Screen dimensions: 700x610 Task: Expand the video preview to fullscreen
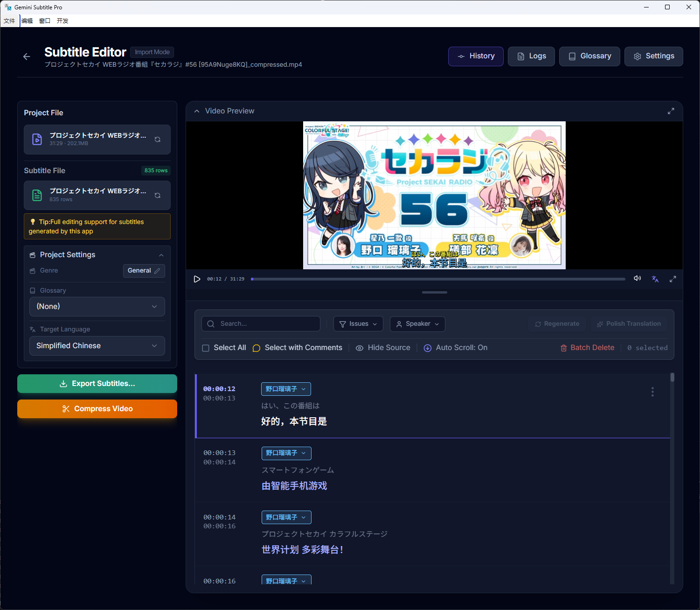coord(672,279)
